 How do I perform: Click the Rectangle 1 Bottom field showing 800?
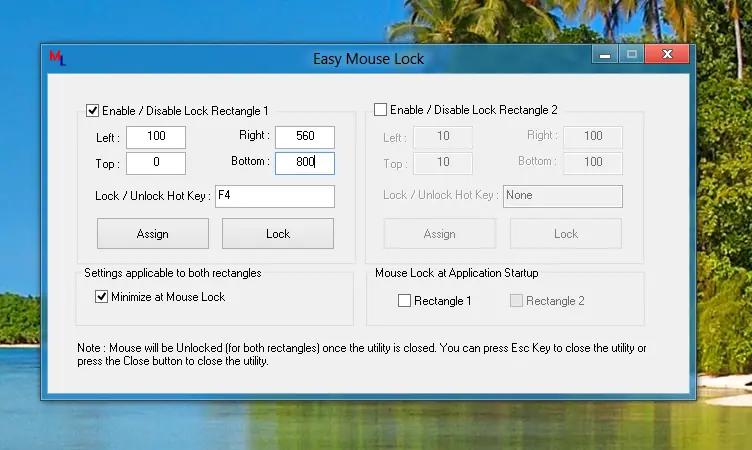(305, 163)
